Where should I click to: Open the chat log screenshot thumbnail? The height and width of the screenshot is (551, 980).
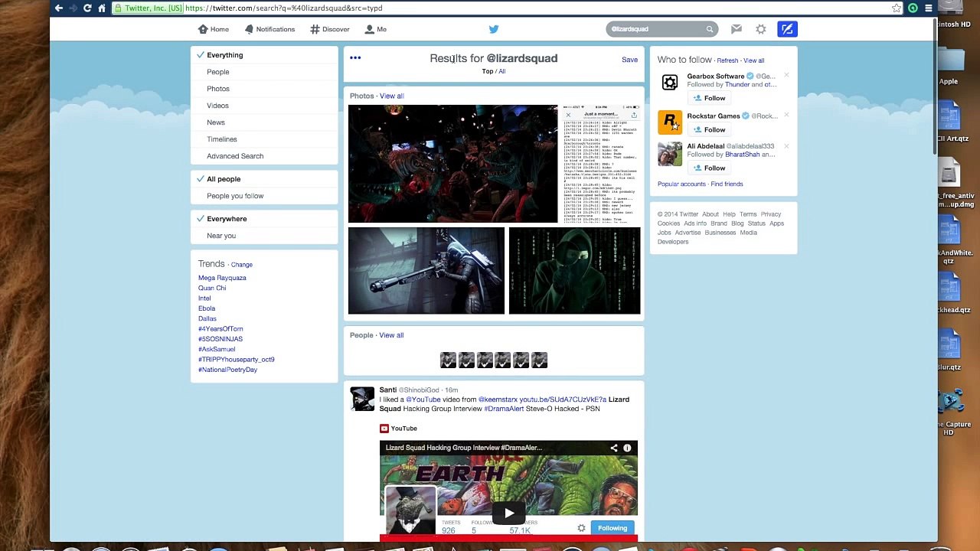pos(601,164)
